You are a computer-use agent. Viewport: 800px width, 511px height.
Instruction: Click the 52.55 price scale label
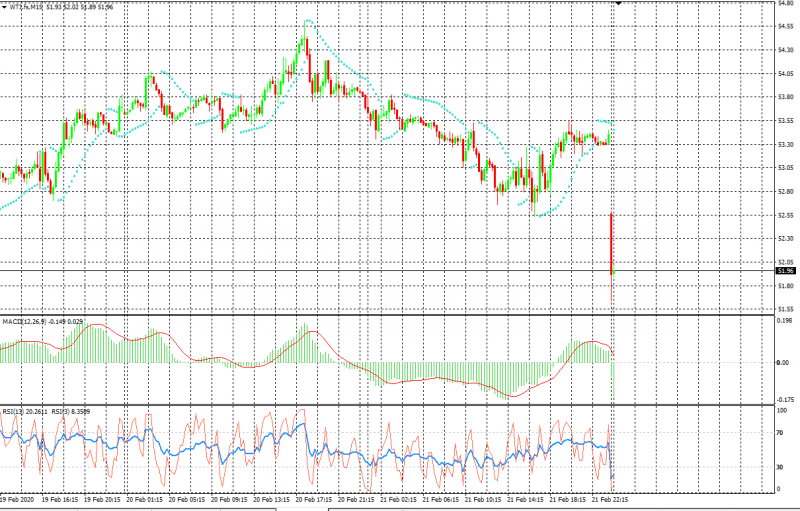787,215
